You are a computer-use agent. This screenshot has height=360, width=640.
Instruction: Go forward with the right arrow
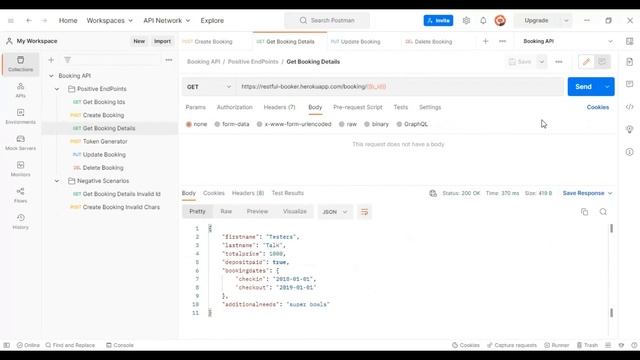click(x=44, y=20)
